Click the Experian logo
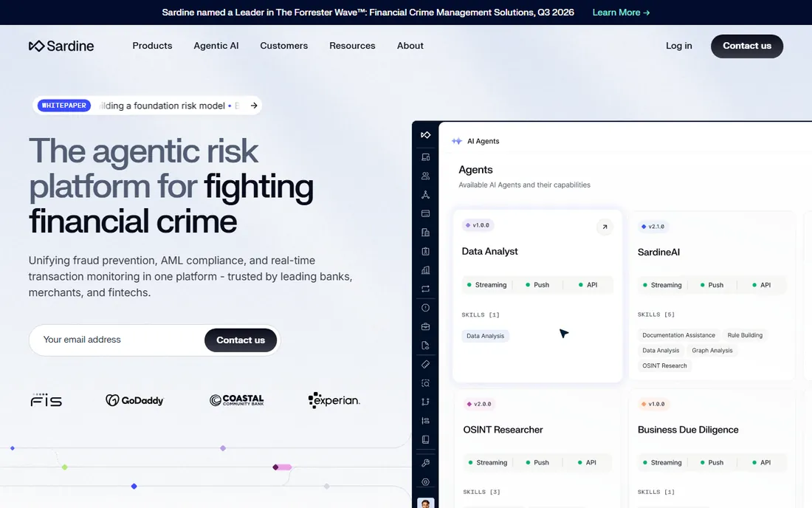 tap(334, 399)
